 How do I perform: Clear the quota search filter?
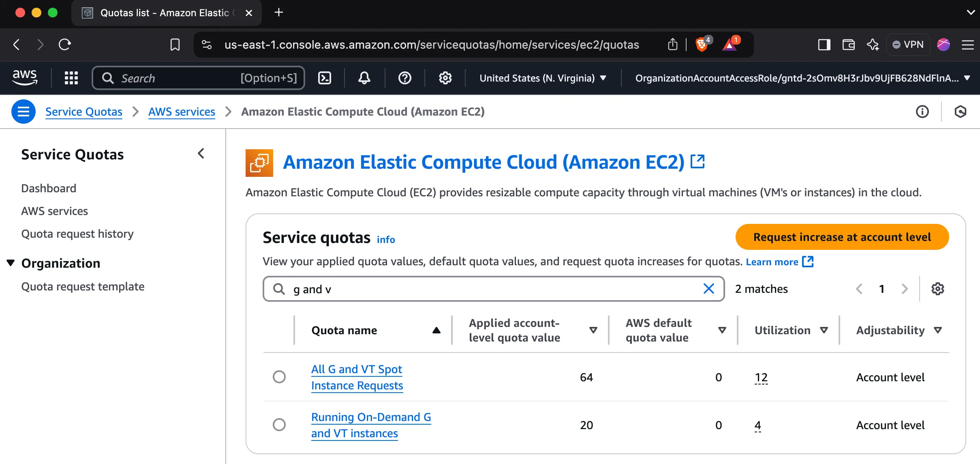[x=708, y=289]
